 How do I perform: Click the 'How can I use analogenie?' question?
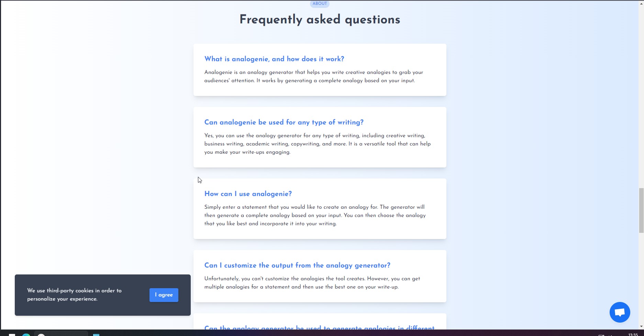coord(248,194)
